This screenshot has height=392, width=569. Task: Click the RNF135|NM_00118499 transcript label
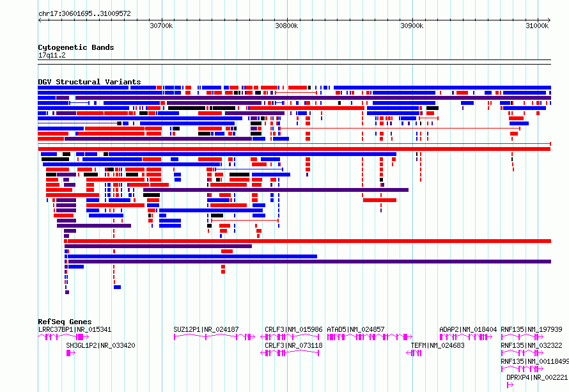(x=535, y=361)
